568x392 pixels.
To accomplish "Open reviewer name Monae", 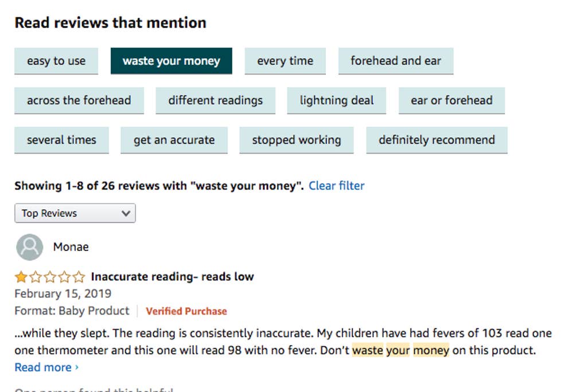I will coord(71,247).
